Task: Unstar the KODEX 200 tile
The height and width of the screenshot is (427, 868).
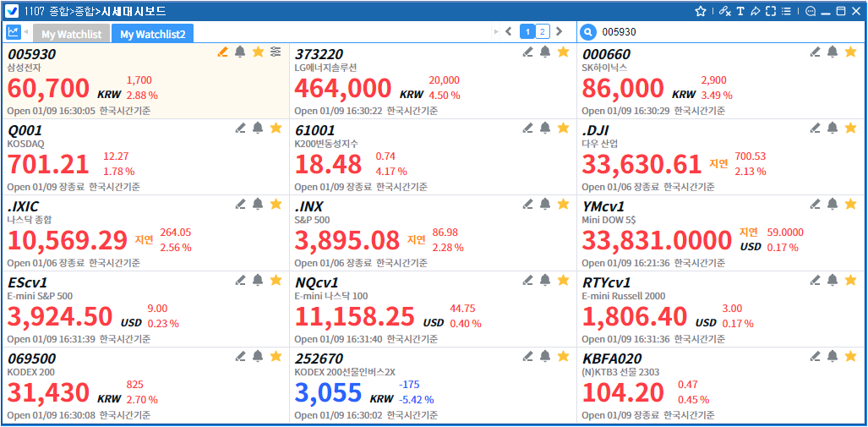Action: 276,356
